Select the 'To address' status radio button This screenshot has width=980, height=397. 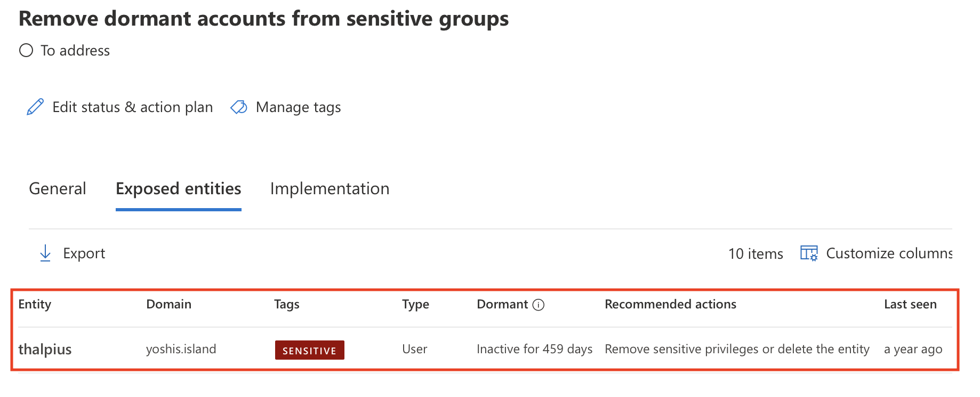25,50
